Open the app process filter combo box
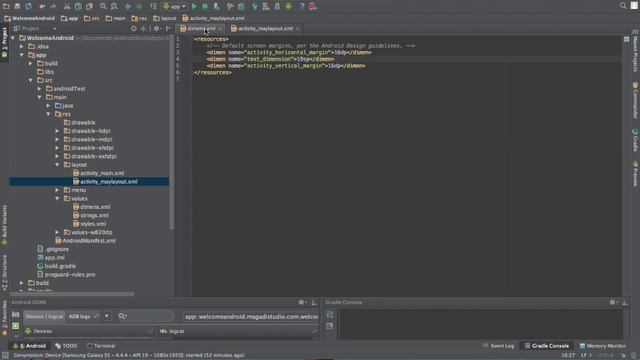The image size is (640, 360). pos(251,316)
